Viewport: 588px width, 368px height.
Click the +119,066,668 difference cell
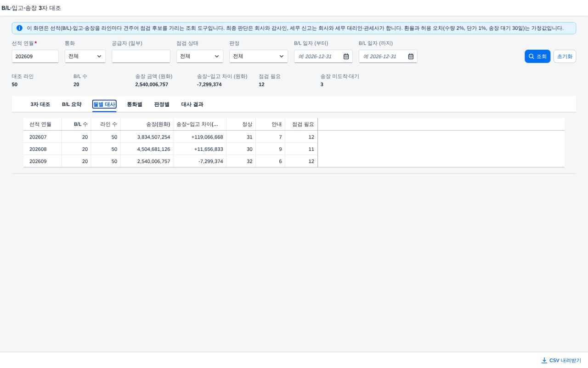coord(200,137)
